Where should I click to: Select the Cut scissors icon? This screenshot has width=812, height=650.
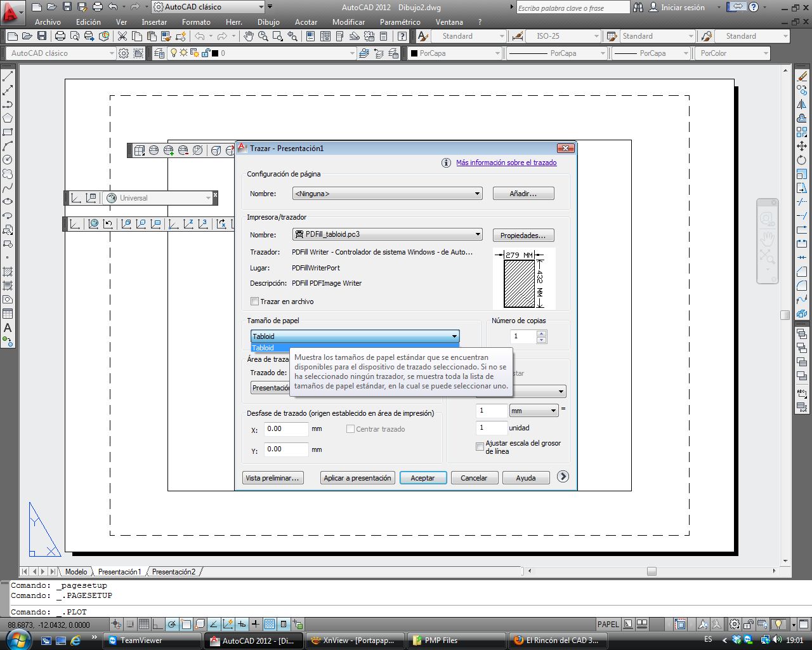(x=122, y=36)
